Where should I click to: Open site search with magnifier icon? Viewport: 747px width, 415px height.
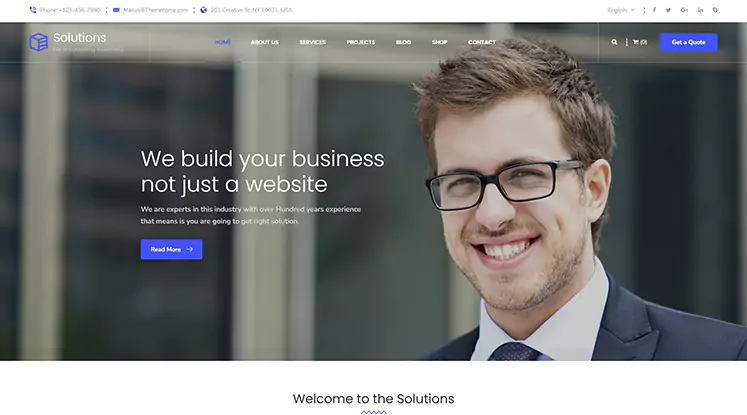tap(614, 42)
